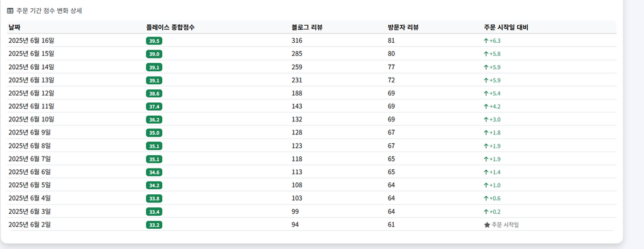The height and width of the screenshot is (249, 644).
Task: Click the 39.0 score badge
Action: click(154, 54)
